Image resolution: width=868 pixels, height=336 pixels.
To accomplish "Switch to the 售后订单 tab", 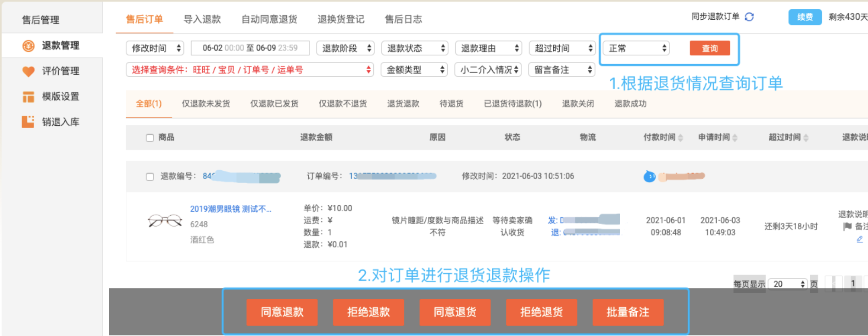I will click(145, 19).
